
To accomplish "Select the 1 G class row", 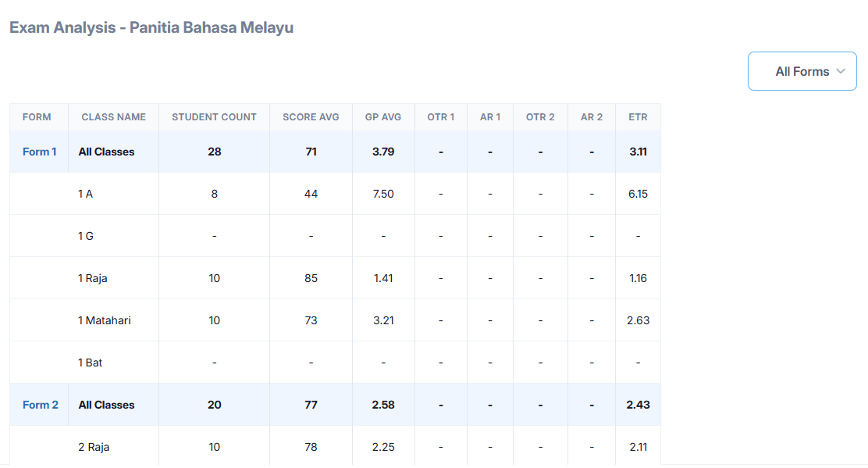I will click(x=86, y=236).
